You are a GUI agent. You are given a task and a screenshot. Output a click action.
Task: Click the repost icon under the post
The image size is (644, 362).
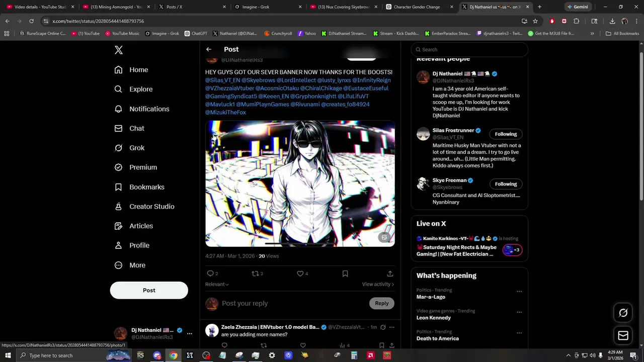pos(255,274)
